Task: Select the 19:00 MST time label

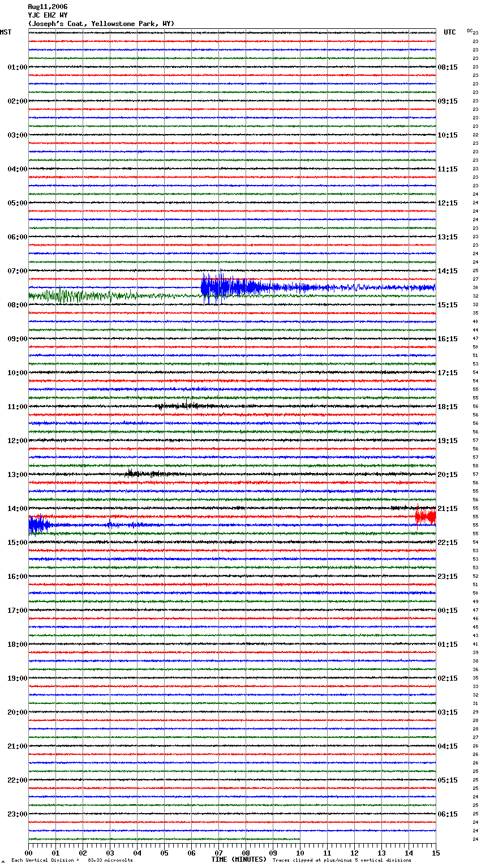Action: pyautogui.click(x=17, y=678)
